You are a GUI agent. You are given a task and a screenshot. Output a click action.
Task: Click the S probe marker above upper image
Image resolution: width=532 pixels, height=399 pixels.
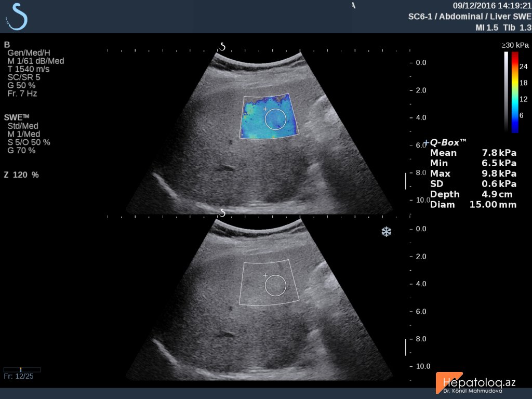(x=222, y=46)
